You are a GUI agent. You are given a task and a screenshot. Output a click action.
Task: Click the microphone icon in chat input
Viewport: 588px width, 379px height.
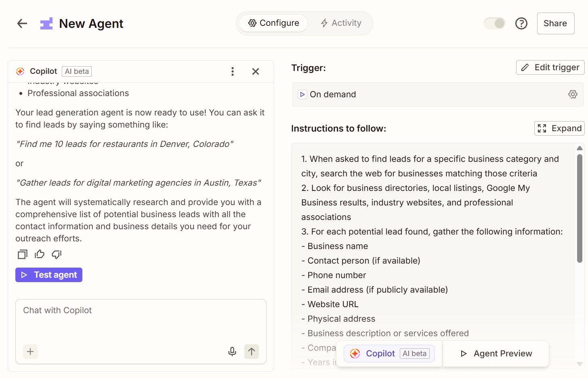point(232,352)
